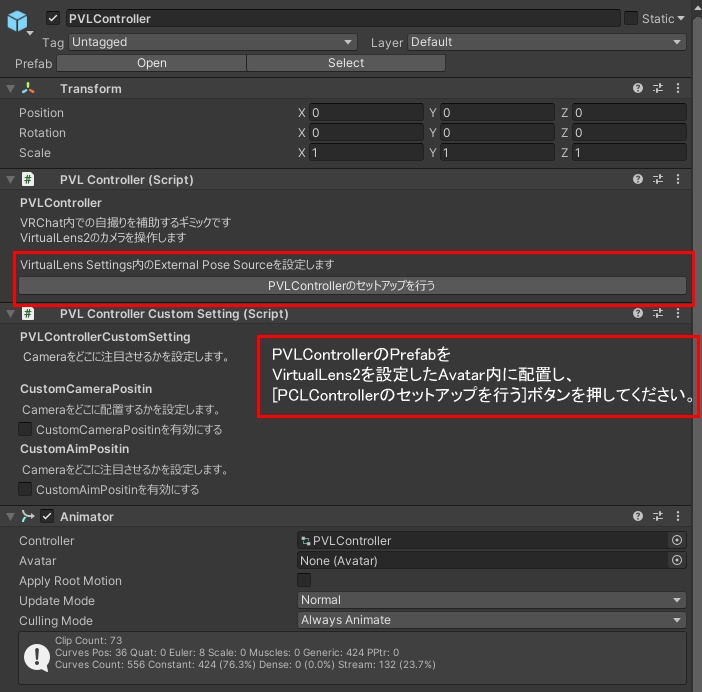
Task: Edit Rotation Z field
Action: click(629, 132)
